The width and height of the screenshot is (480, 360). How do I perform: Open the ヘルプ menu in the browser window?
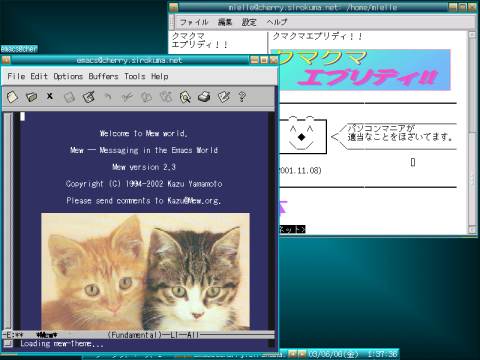point(277,22)
